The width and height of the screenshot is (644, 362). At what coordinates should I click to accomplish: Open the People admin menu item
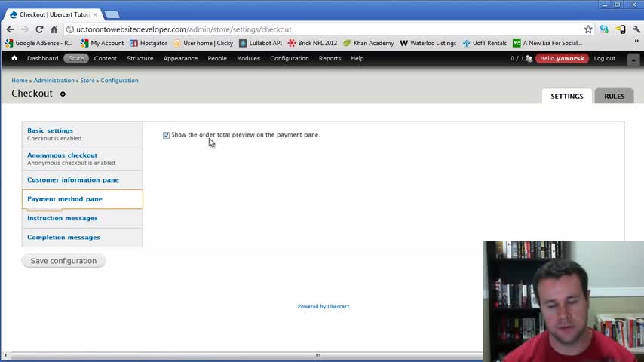(x=217, y=58)
